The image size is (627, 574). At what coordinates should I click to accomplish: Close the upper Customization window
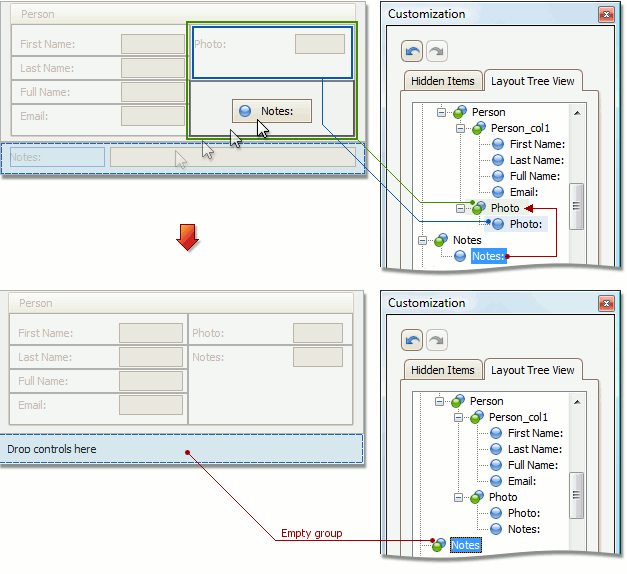pos(606,15)
